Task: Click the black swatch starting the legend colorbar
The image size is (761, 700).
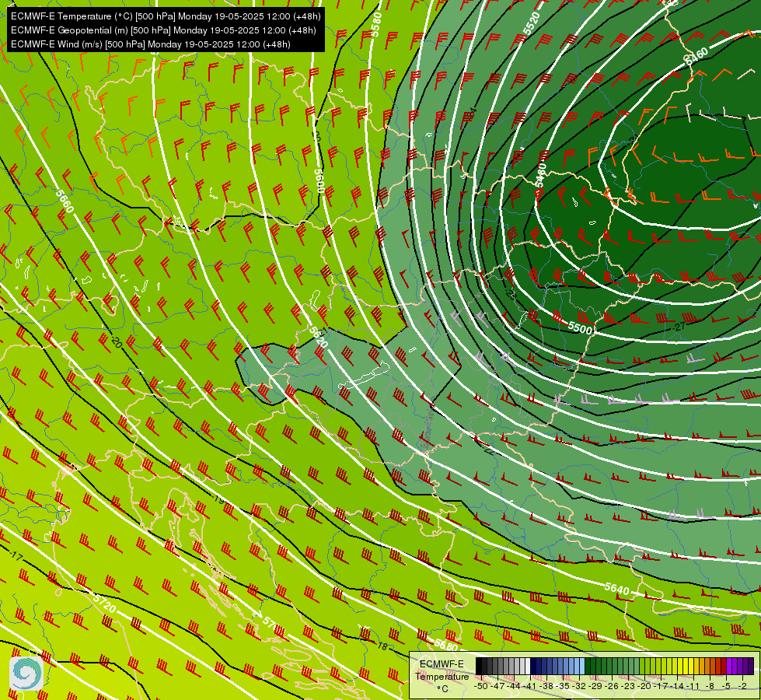Action: (x=479, y=666)
